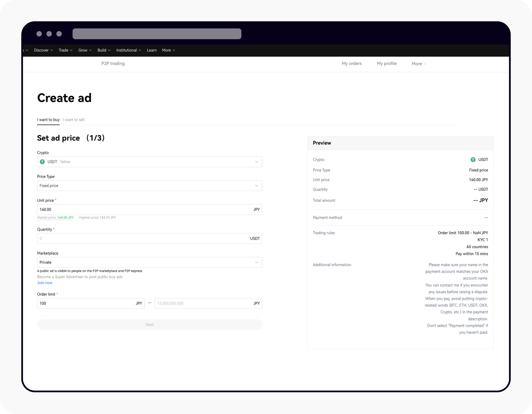
Task: Select the 'I want to buy' tab
Action: [48, 120]
